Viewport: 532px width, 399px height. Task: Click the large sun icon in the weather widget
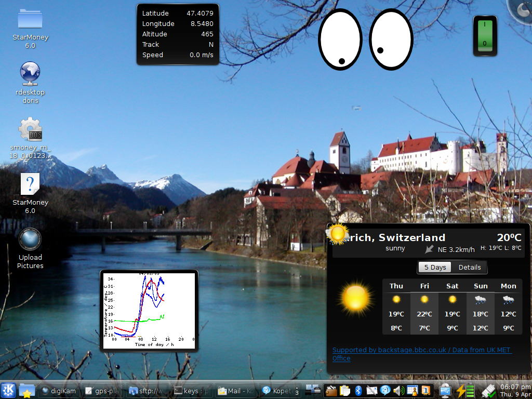[355, 299]
